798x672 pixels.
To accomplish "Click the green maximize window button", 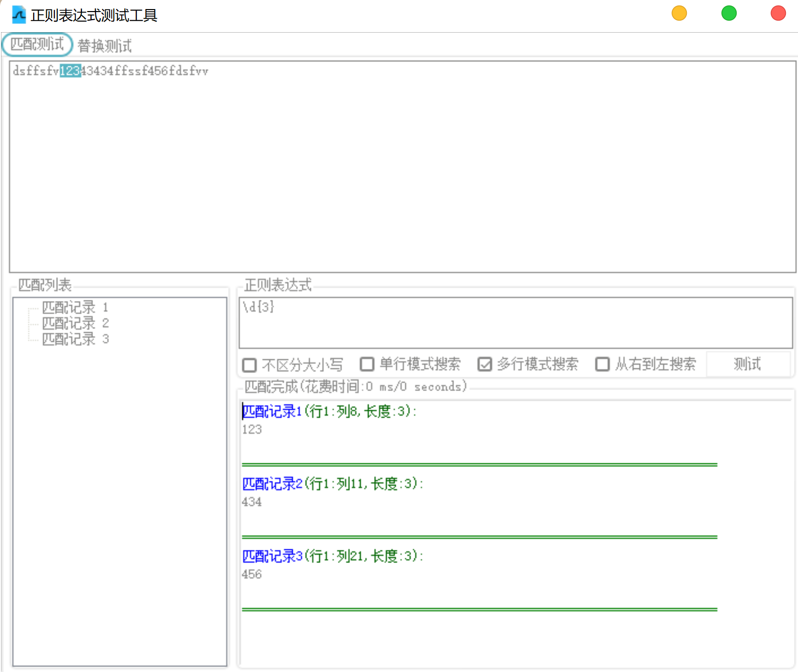I will (x=729, y=13).
